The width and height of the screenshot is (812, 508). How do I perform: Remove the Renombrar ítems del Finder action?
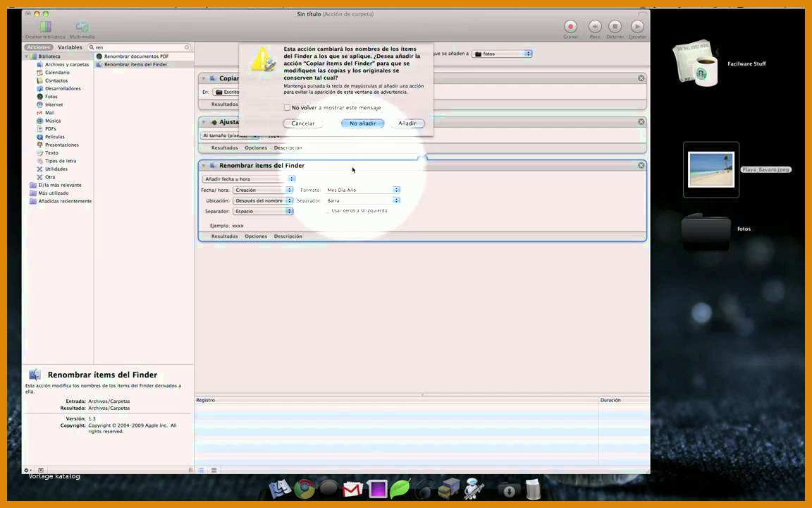[x=641, y=165]
